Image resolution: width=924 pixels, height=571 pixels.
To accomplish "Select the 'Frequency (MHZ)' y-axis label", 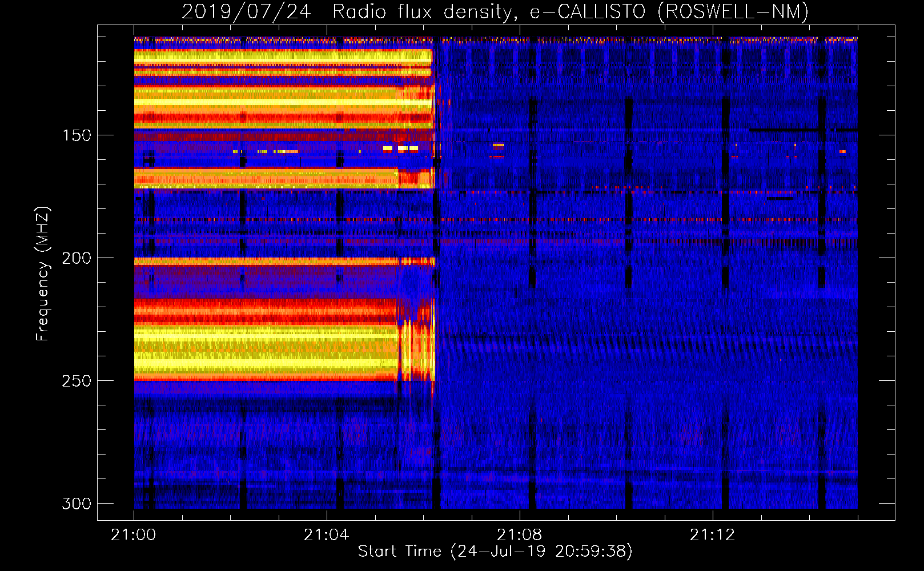I will [43, 274].
